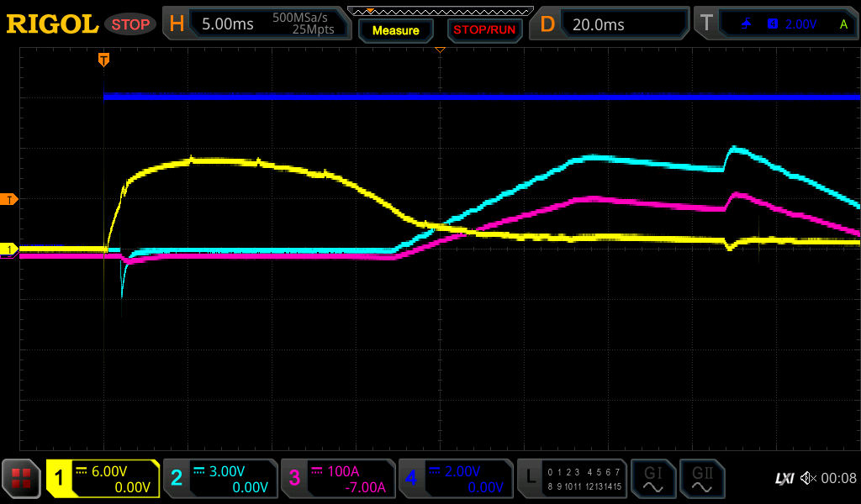
Task: Select the channel 1 ground reference marker
Action: (10, 249)
